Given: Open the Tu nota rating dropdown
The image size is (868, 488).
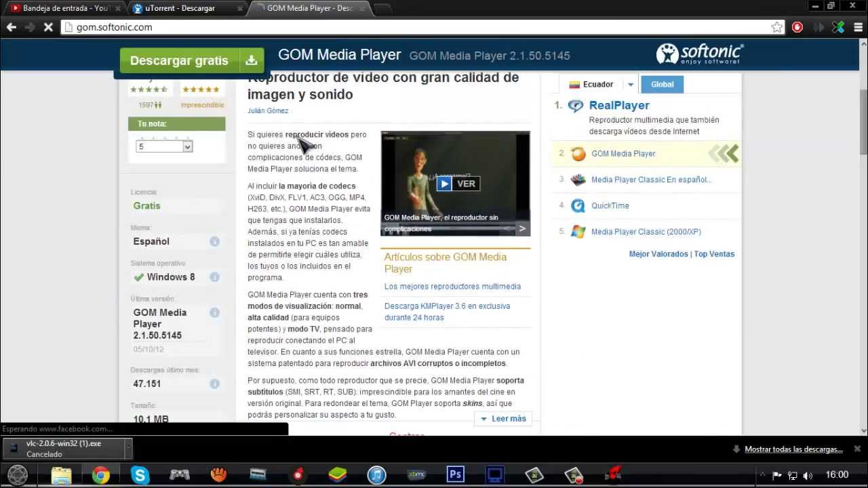Looking at the screenshot, I should coord(165,146).
